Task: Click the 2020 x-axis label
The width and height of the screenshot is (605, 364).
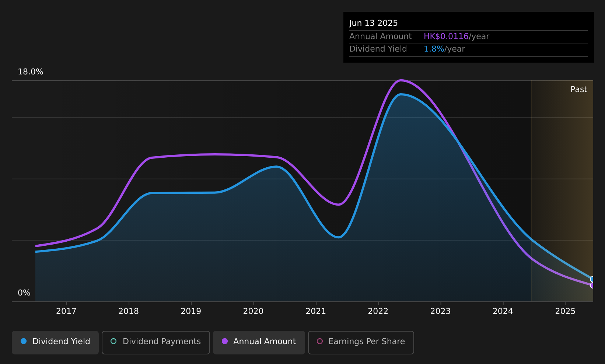Action: (253, 311)
